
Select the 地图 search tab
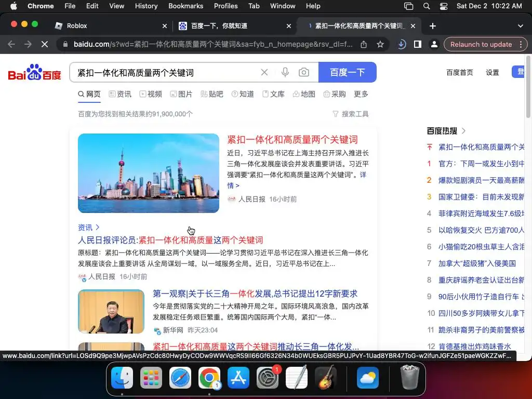304,94
